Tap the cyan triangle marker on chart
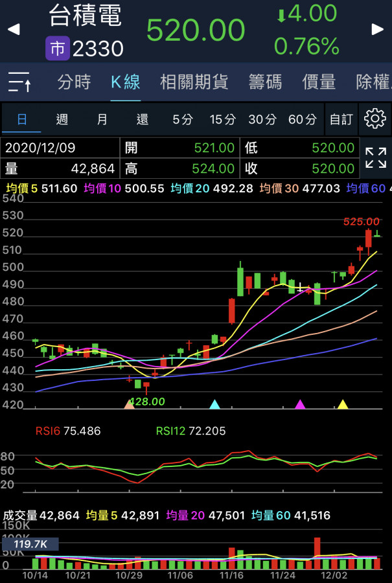392x583 pixels. [214, 405]
